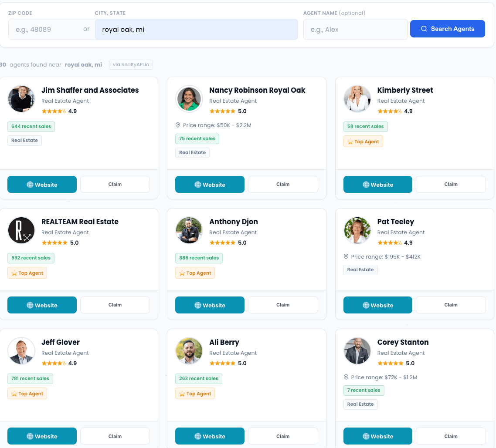496x448 pixels.
Task: Click the globe icon on Corey Stanton's Website button
Action: coord(365,436)
